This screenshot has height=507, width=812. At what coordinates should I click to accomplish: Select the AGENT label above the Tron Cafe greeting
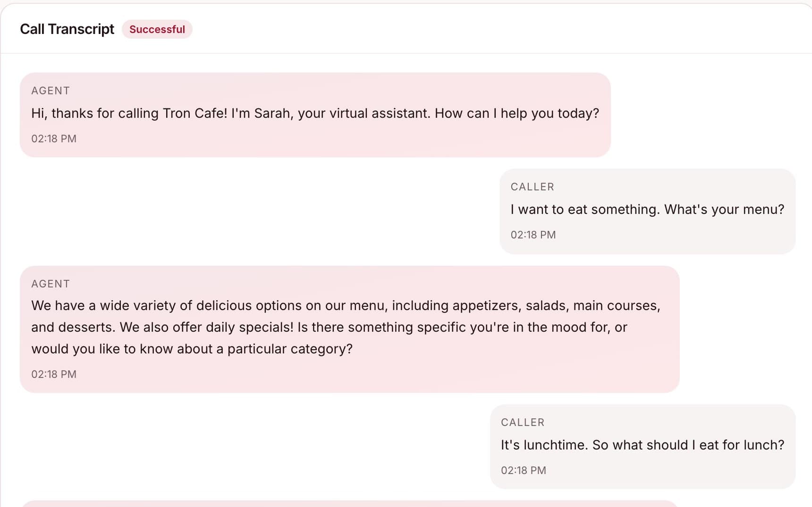coord(51,91)
